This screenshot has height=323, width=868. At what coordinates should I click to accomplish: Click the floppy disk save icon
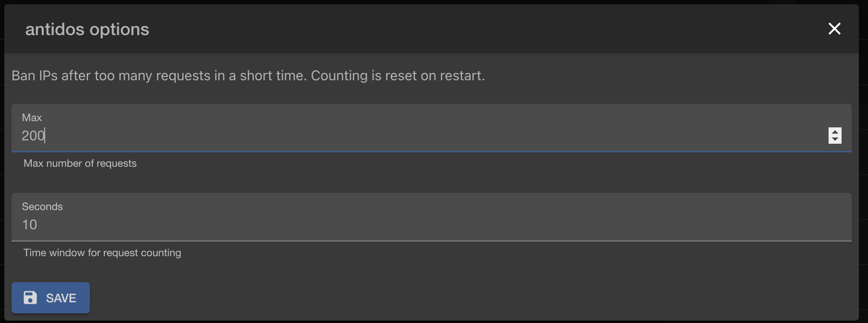tap(30, 298)
